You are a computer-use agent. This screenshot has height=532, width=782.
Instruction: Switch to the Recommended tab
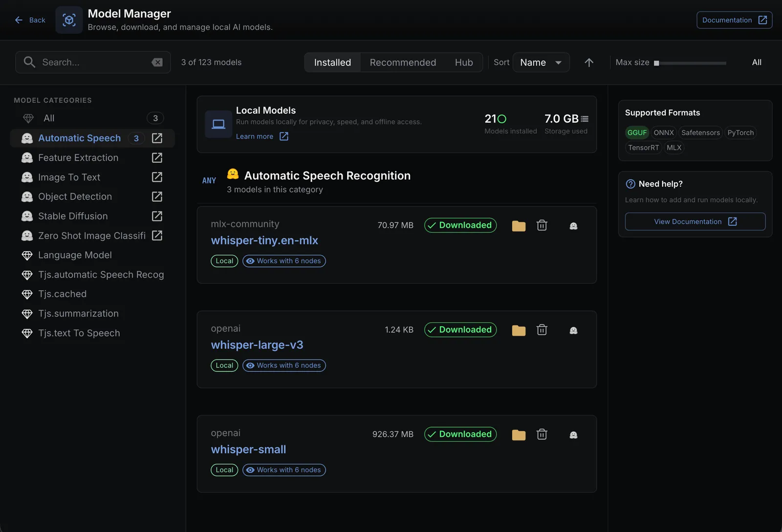(403, 63)
